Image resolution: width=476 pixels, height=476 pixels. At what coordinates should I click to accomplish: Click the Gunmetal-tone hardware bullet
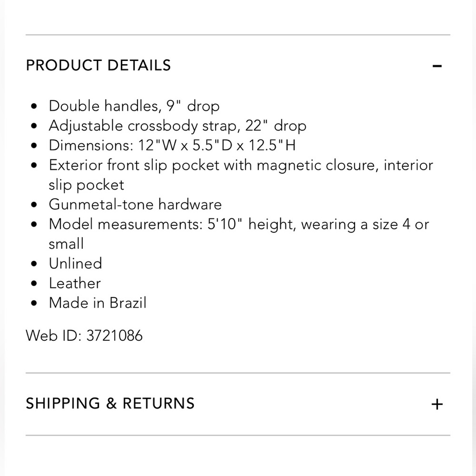pos(135,204)
